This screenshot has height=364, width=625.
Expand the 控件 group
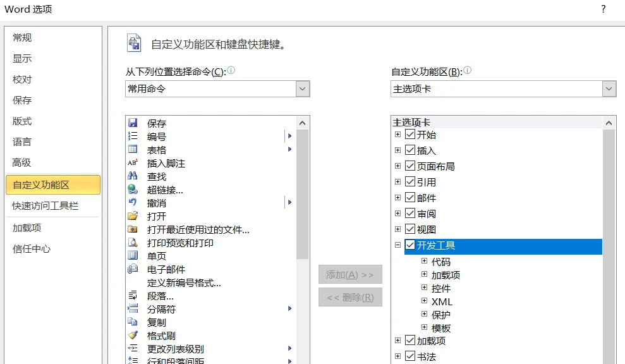[424, 287]
